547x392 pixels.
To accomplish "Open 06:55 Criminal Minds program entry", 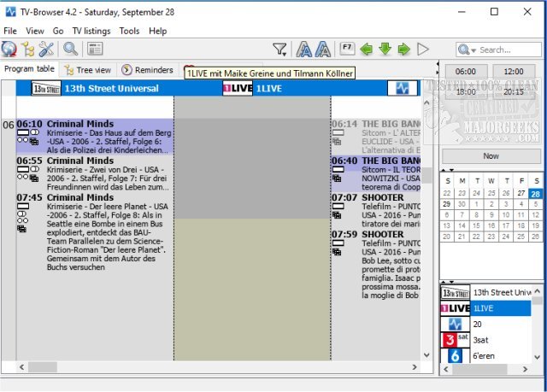I will click(x=95, y=173).
